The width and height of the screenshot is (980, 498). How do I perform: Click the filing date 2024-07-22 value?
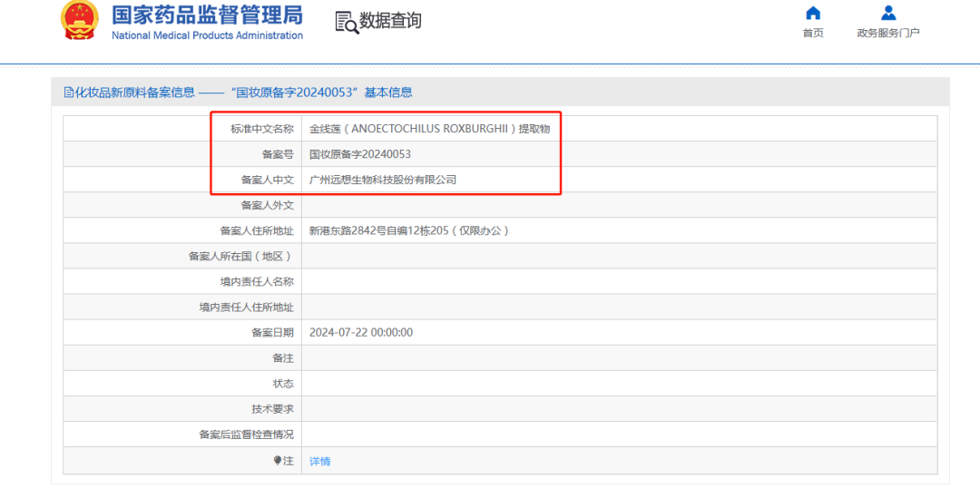click(360, 332)
